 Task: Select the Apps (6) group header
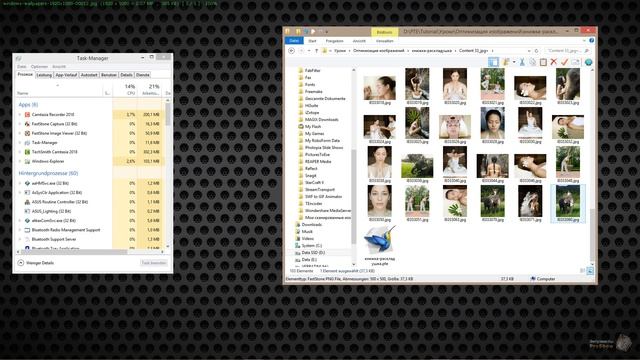(28, 104)
